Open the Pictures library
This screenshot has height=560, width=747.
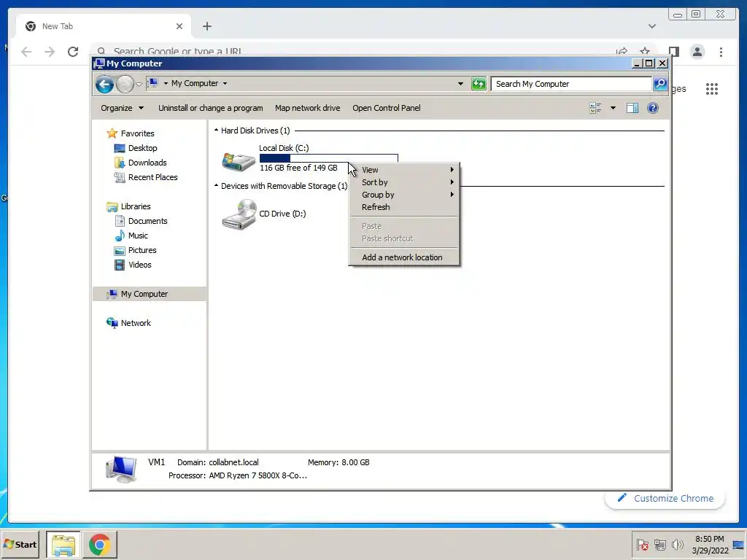pyautogui.click(x=142, y=250)
